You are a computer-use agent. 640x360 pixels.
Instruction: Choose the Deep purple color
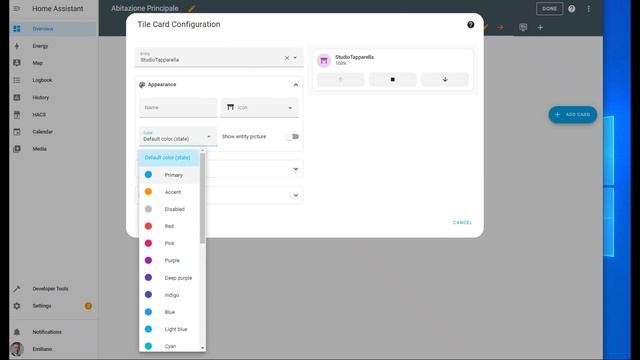click(x=169, y=278)
